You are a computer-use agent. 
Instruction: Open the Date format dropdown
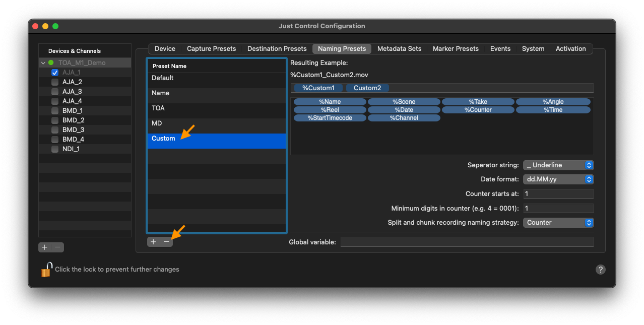558,179
